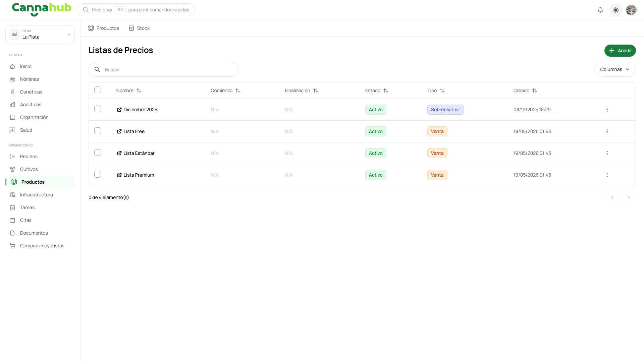644x362 pixels.
Task: Click the Analíticas chart icon
Action: pos(12,105)
